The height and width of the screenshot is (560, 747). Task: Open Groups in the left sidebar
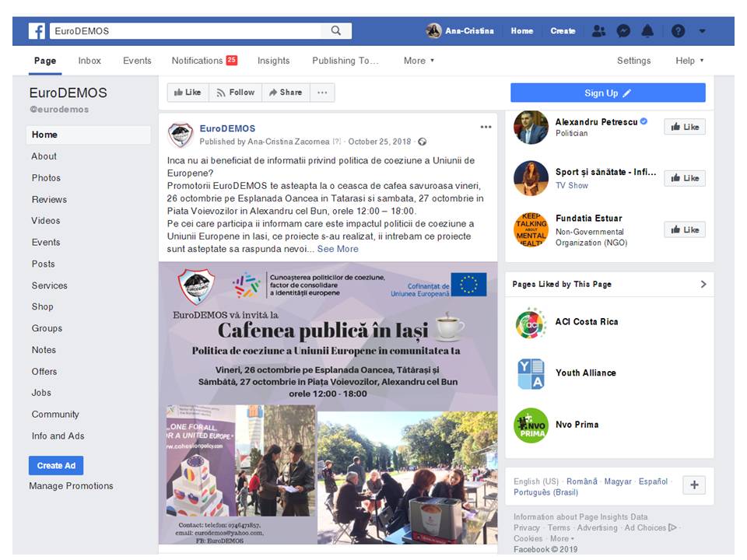coord(47,328)
